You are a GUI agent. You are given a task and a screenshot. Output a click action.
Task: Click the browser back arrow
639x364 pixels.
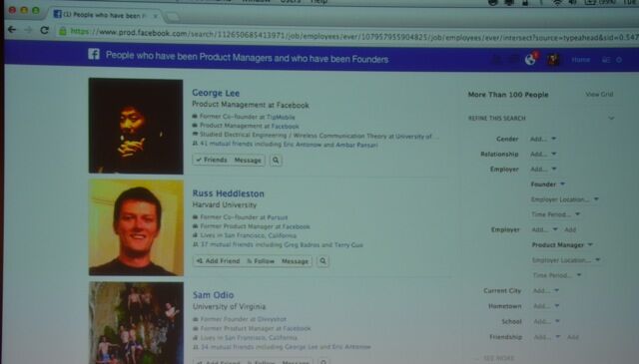click(x=12, y=29)
